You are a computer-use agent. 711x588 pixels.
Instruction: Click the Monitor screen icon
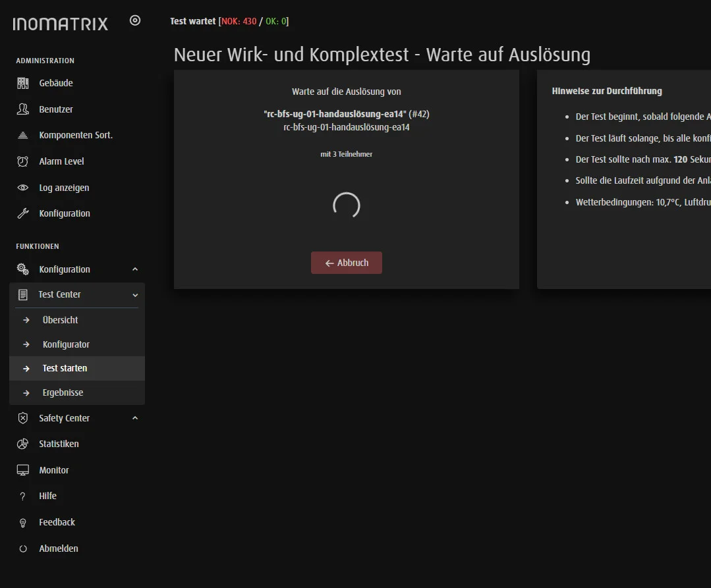(x=23, y=470)
